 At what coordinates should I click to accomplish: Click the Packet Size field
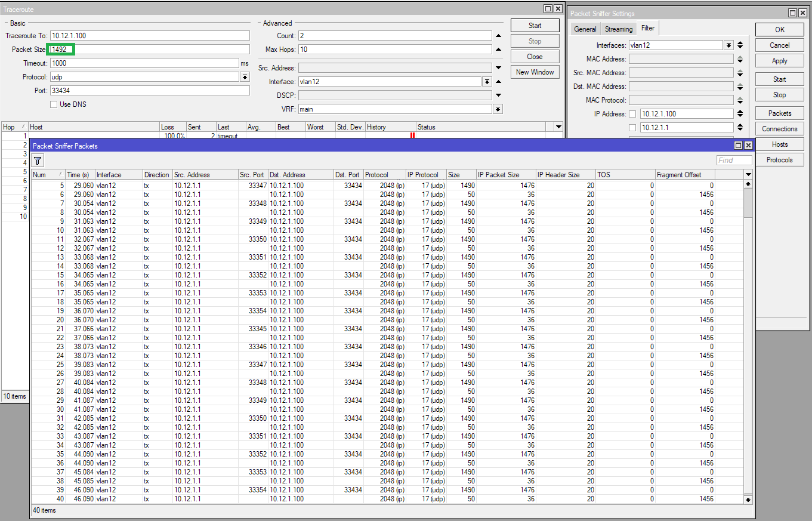click(150, 50)
